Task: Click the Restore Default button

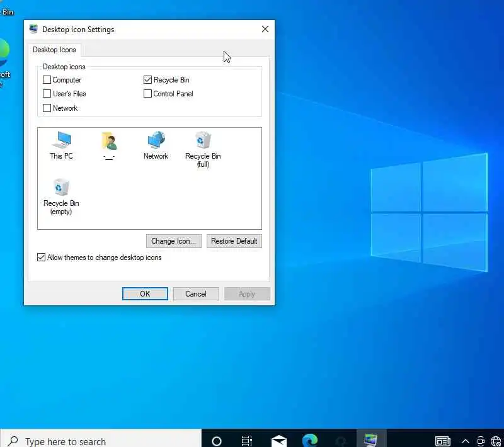Action: click(x=234, y=241)
